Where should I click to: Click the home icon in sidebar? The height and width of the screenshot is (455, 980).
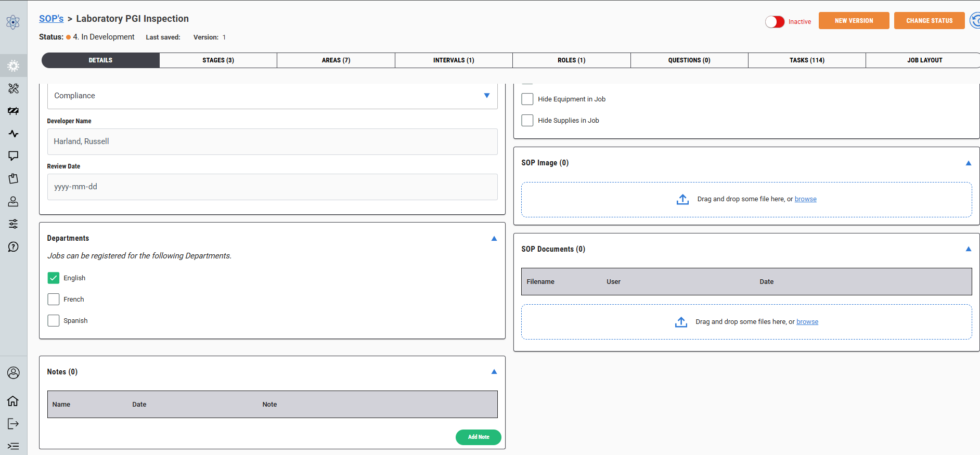[13, 401]
